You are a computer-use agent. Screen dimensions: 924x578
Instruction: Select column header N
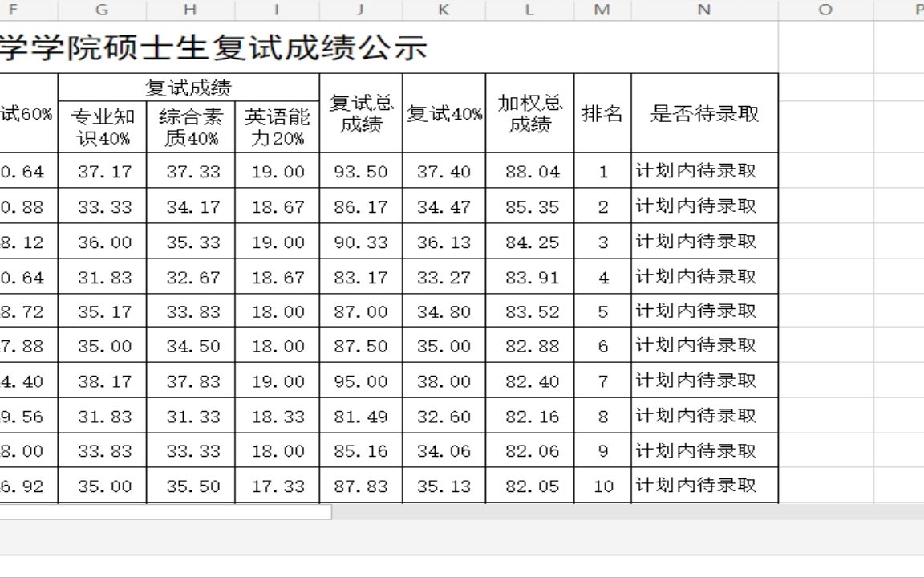(x=703, y=10)
